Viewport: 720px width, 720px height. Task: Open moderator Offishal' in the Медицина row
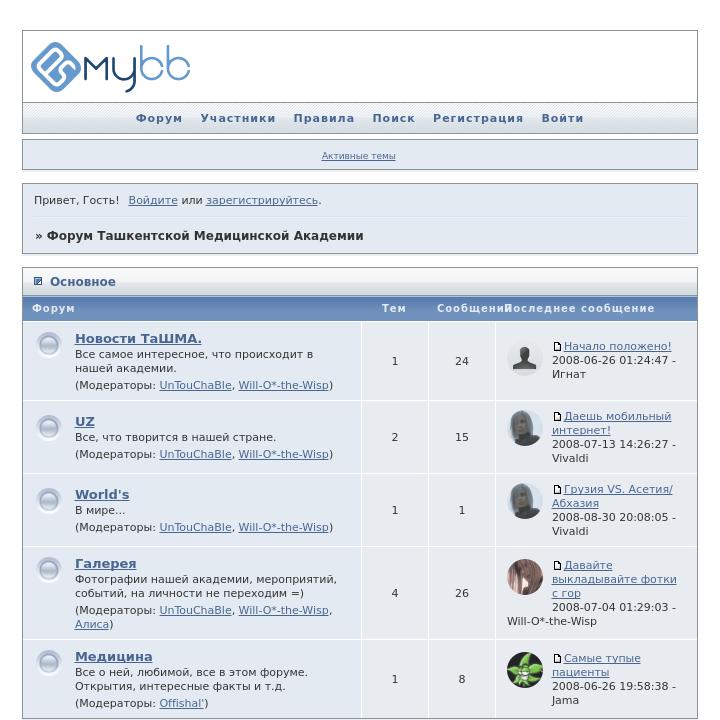[181, 703]
